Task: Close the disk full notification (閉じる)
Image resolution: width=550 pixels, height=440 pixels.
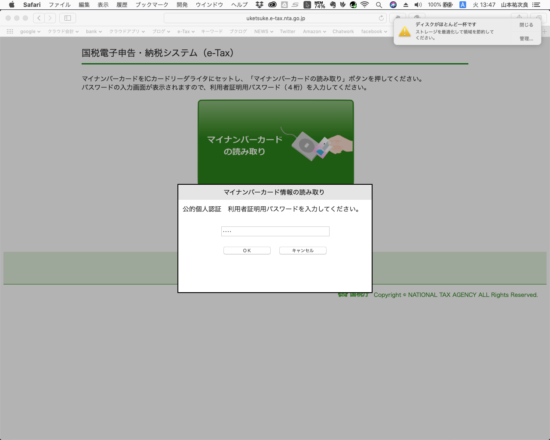Action: [x=526, y=25]
